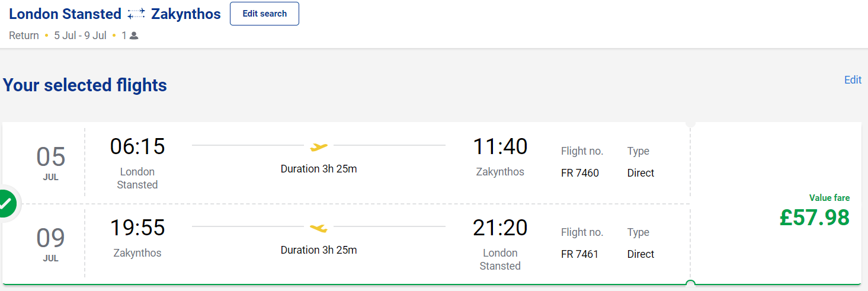Click return flight number FR 7461
This screenshot has width=868, height=291.
click(x=580, y=254)
